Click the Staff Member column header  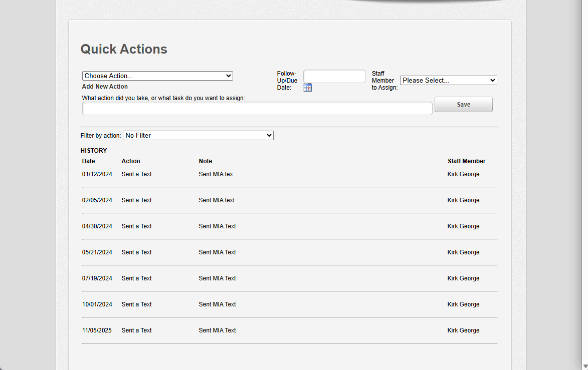coord(467,161)
